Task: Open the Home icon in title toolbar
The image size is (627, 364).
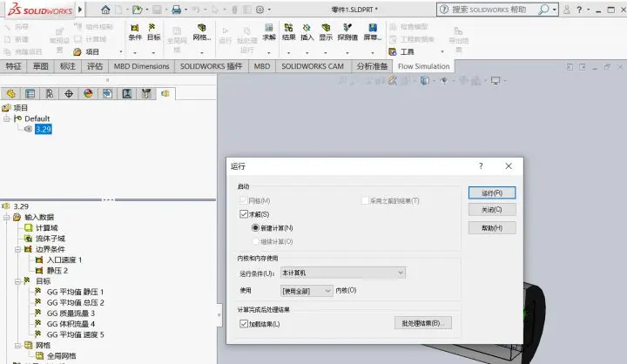Action: [x=105, y=10]
